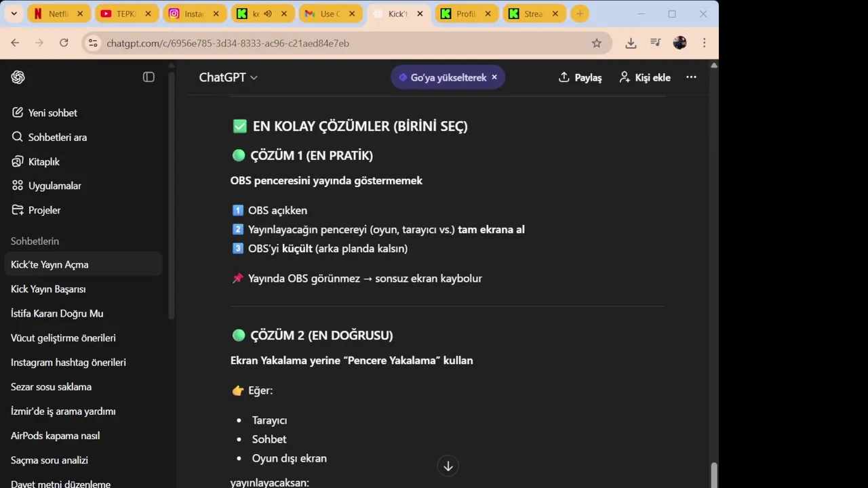Click the chatgpt.com address bar URL
Viewport: 868px width, 488px height.
click(228, 43)
